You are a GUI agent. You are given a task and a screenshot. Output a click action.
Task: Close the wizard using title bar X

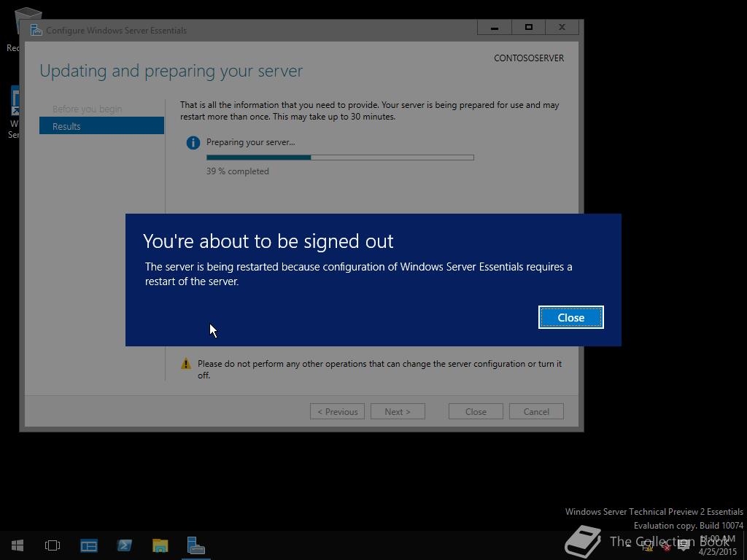[562, 28]
